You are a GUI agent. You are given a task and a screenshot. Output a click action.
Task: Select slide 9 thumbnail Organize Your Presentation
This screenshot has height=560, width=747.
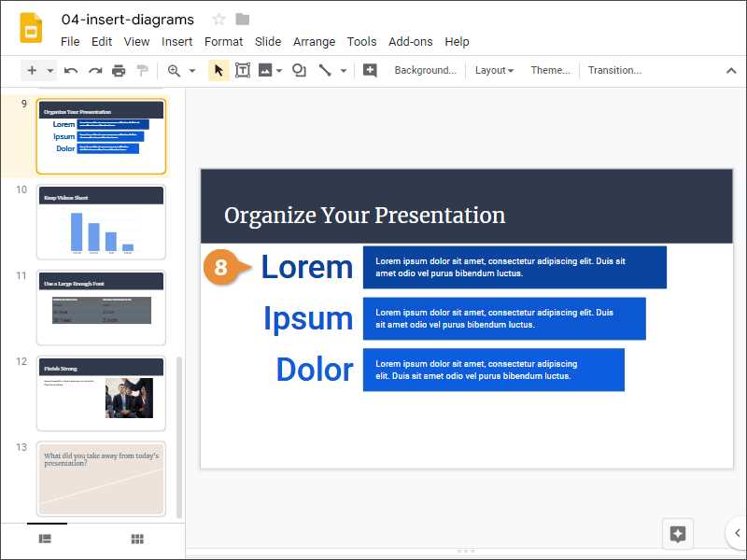[x=101, y=136]
